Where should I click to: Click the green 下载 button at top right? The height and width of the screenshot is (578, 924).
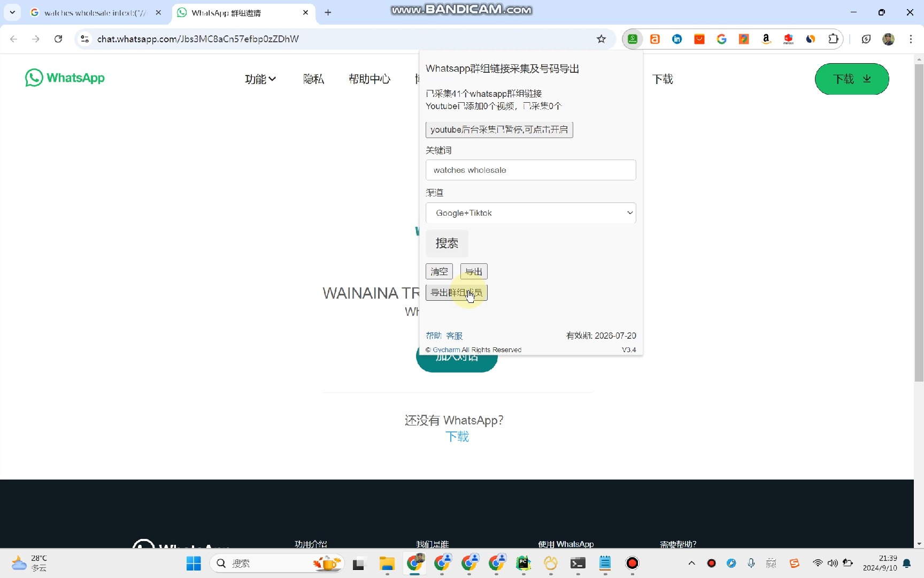click(x=852, y=79)
